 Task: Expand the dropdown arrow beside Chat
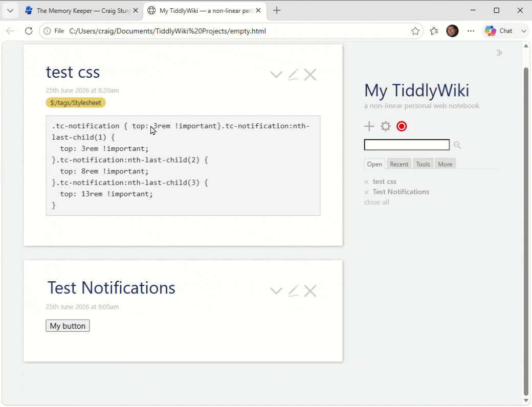(523, 31)
